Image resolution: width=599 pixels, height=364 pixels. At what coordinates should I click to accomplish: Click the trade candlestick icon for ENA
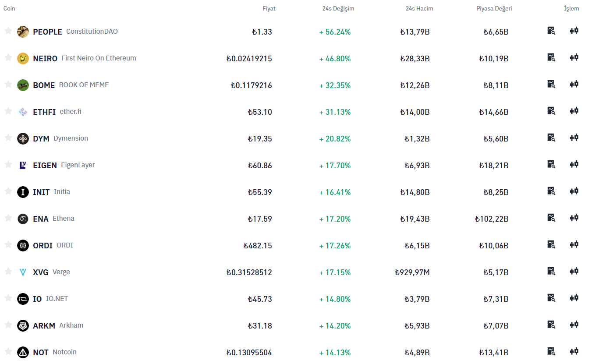(x=574, y=218)
